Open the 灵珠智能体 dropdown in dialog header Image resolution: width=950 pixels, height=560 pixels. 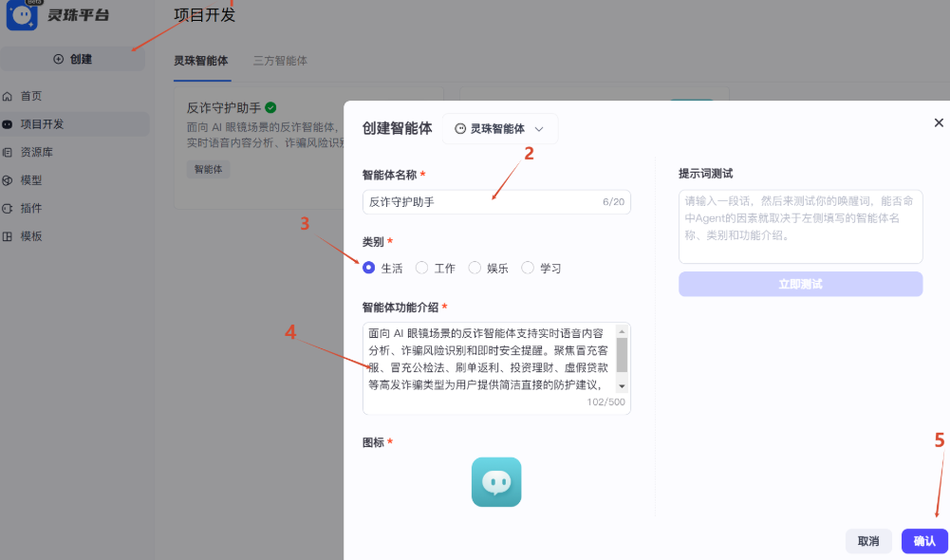click(x=499, y=128)
